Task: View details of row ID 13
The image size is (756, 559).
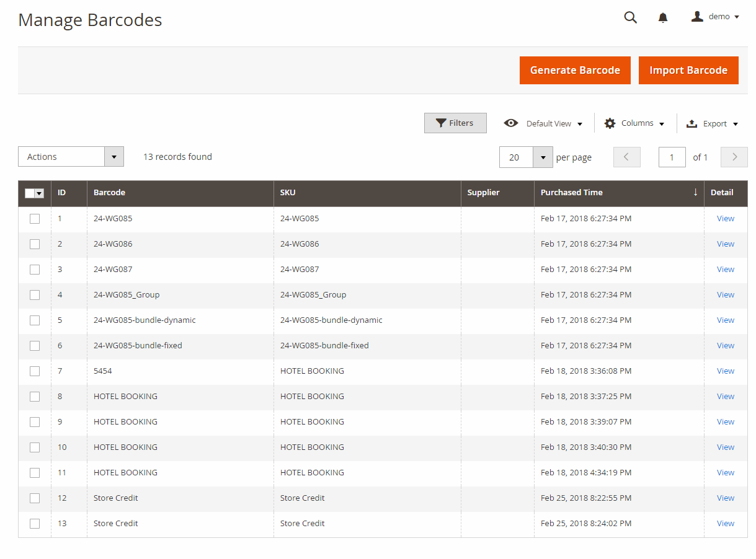Action: click(x=726, y=523)
